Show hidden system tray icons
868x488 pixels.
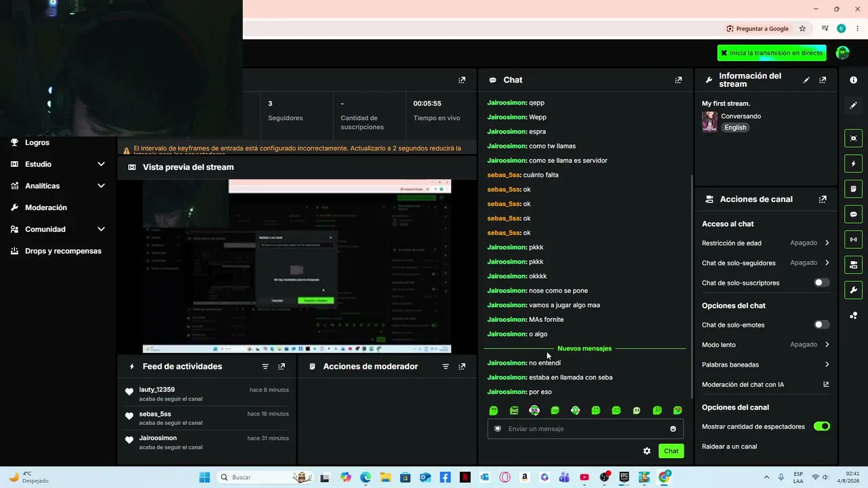pos(766,477)
